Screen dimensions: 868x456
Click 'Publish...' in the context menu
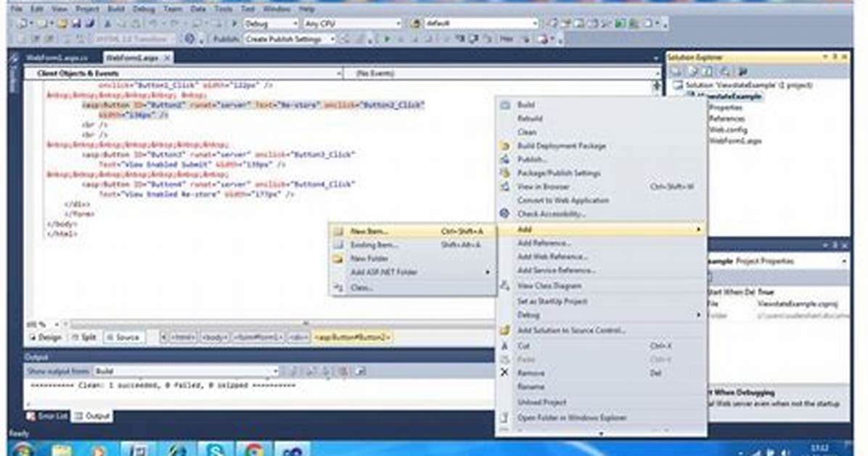[601, 159]
